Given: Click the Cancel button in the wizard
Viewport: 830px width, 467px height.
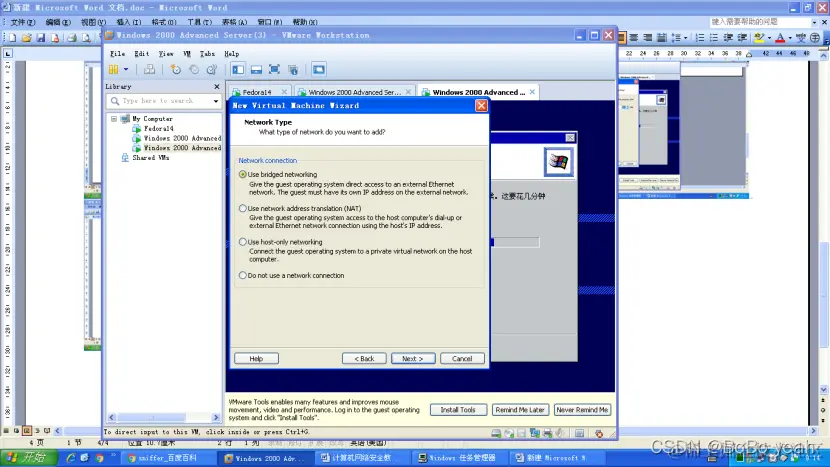Looking at the screenshot, I should click(x=462, y=358).
